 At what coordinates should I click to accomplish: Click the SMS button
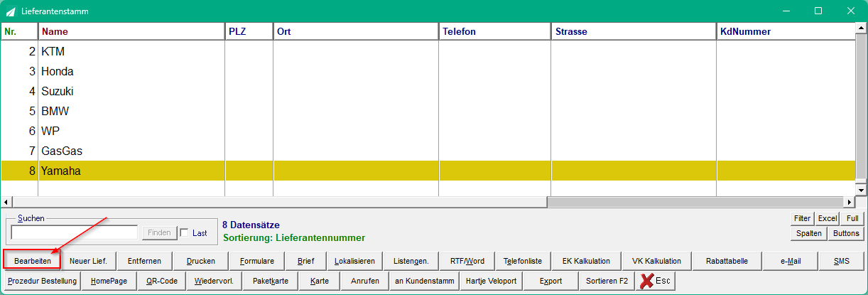pos(842,261)
